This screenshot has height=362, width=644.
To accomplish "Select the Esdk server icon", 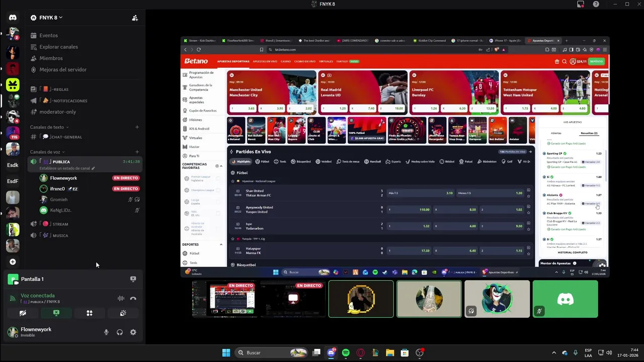I will pyautogui.click(x=13, y=165).
